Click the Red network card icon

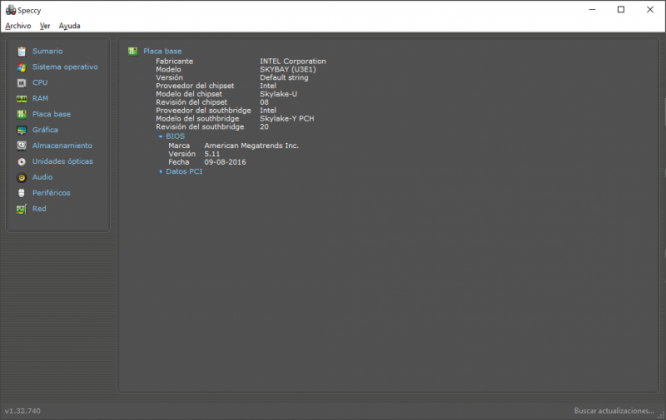22,209
